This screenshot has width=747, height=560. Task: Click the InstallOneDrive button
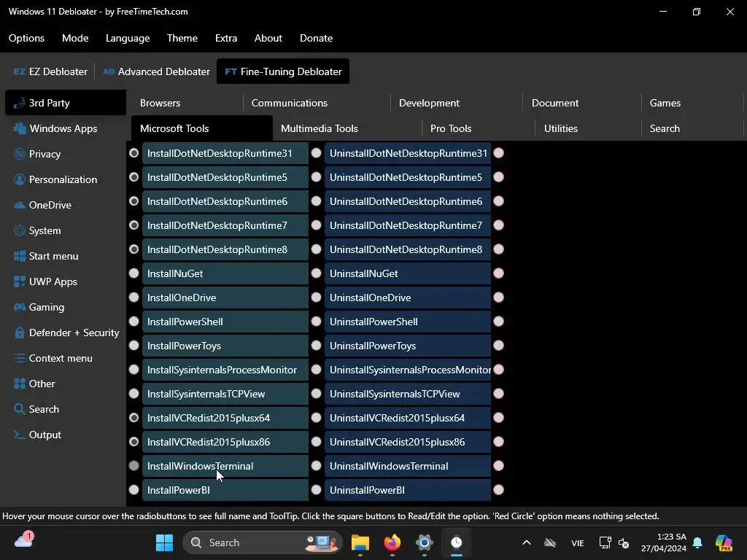coord(225,297)
